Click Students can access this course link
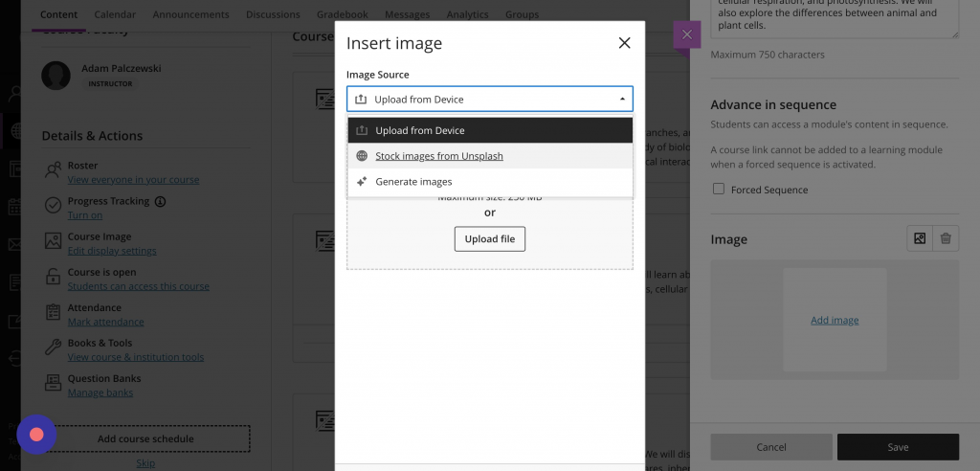This screenshot has height=471, width=980. click(138, 286)
